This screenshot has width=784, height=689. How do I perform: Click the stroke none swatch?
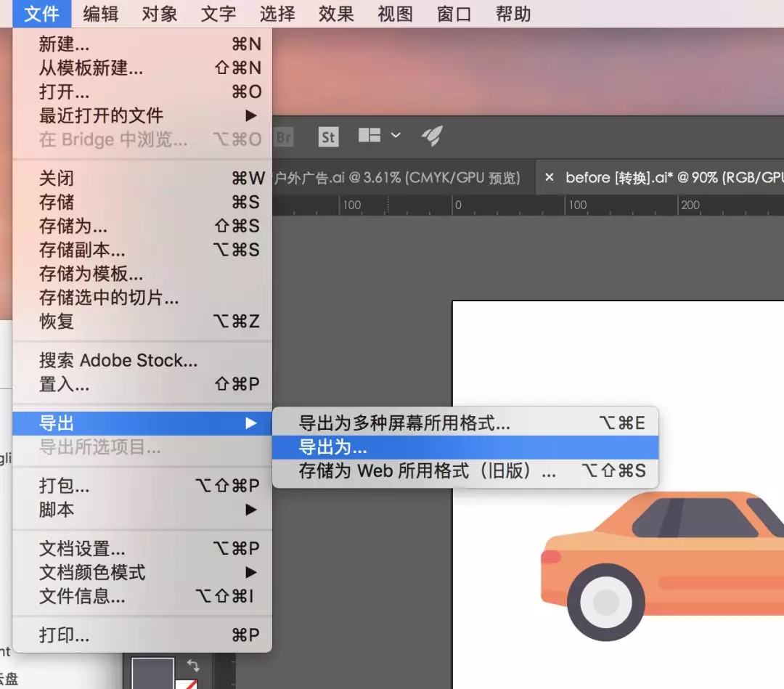click(187, 684)
